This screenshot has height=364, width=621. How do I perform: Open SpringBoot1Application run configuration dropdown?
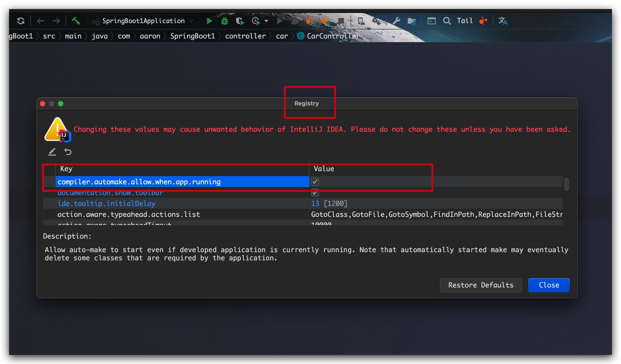pos(142,21)
